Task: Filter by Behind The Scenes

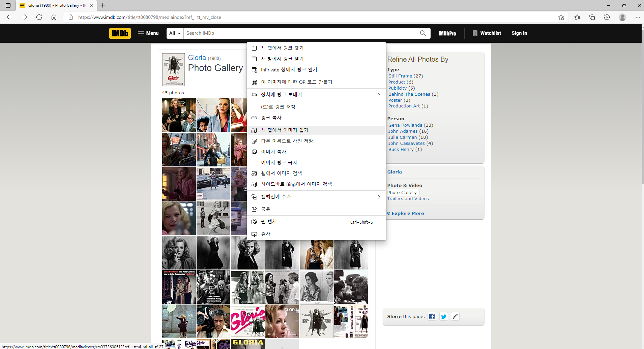Action: click(409, 94)
